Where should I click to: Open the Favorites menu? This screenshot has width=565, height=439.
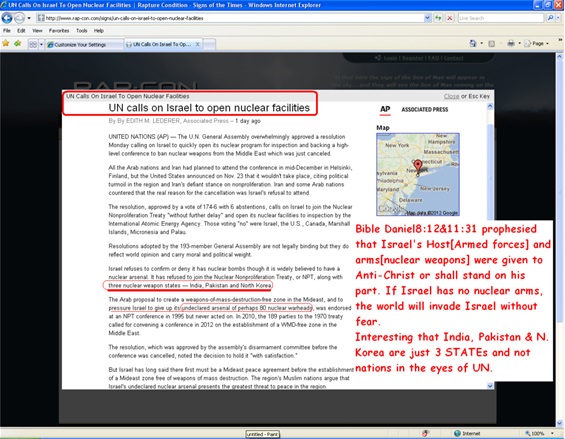pos(59,31)
